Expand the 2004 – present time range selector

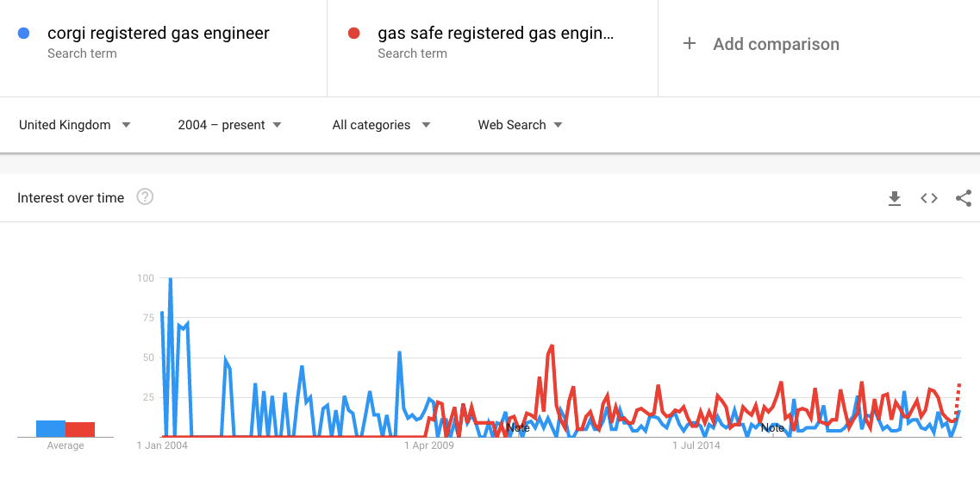[x=228, y=125]
